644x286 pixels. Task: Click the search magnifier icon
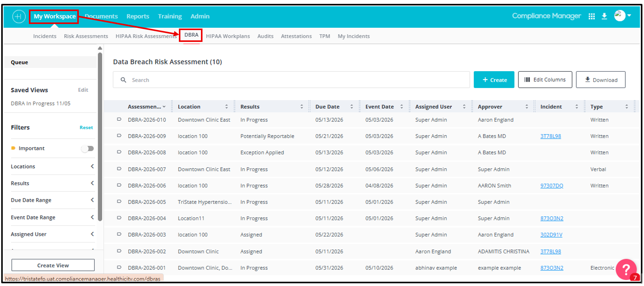tap(123, 80)
